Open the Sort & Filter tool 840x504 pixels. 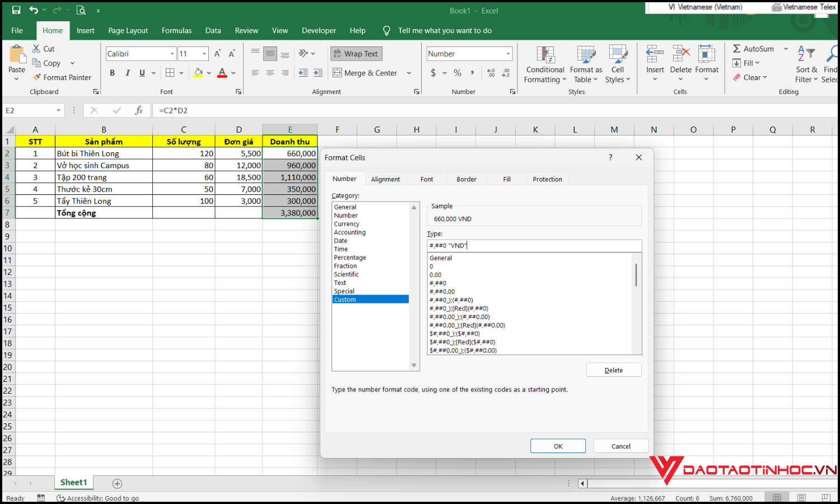[x=806, y=64]
